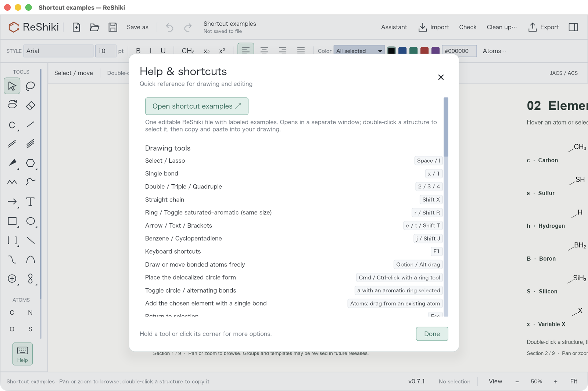Select the single bond line tool
This screenshot has height=391, width=588.
[30, 125]
